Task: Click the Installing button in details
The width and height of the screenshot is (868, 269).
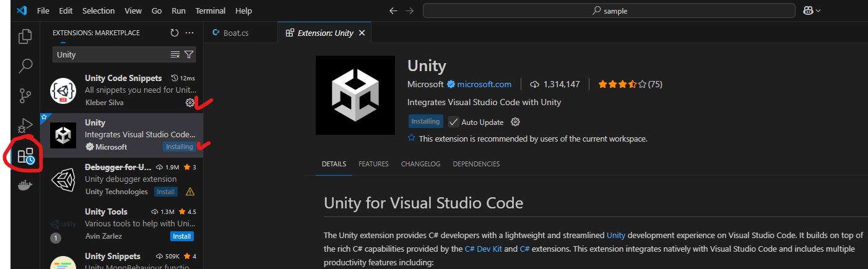Action: 426,121
